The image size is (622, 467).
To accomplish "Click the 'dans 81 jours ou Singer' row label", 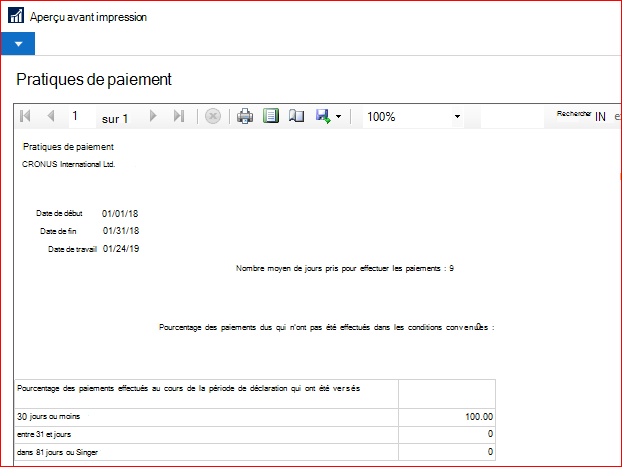I will [57, 452].
